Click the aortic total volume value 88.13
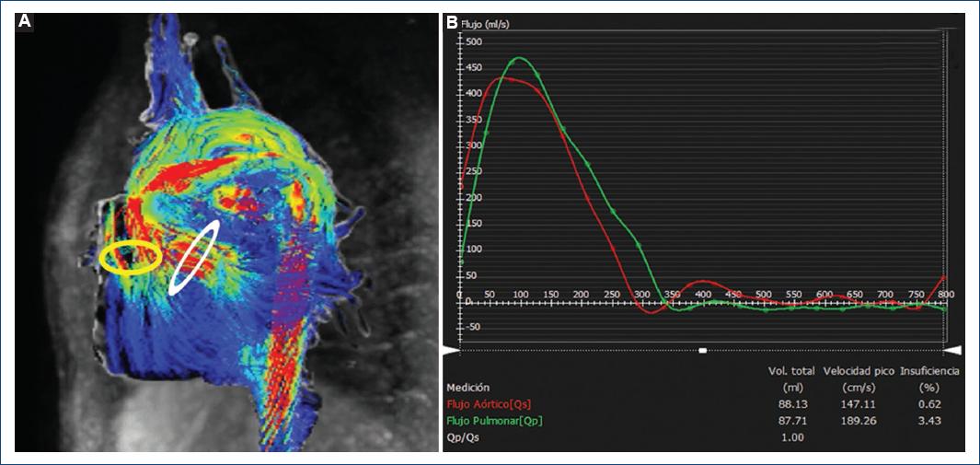The width and height of the screenshot is (980, 465). pyautogui.click(x=791, y=403)
